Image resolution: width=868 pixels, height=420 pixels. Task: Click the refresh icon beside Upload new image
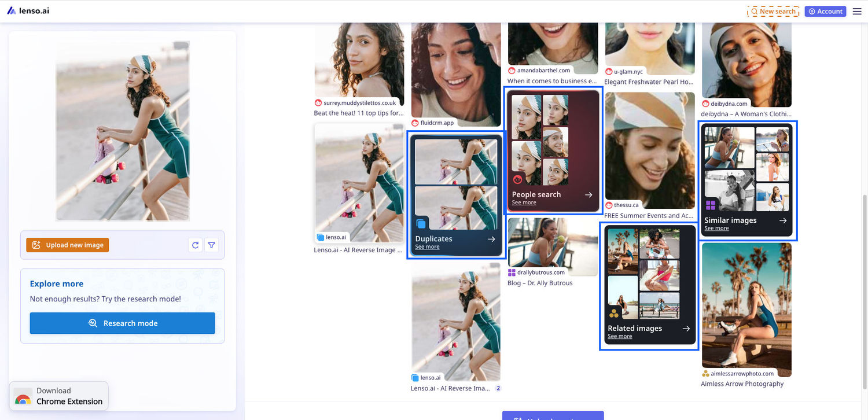[196, 245]
